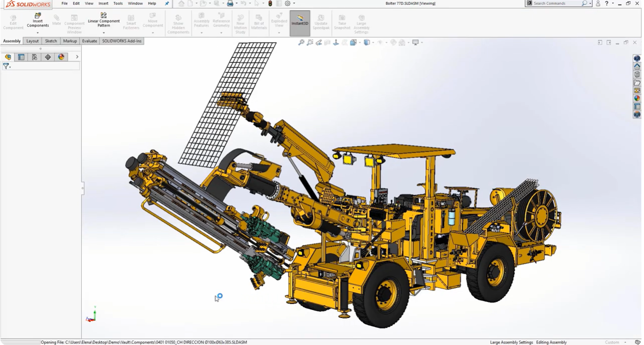This screenshot has width=644, height=345.
Task: Switch to SOLIDWORKS Add-Ins tab
Action: [x=122, y=41]
